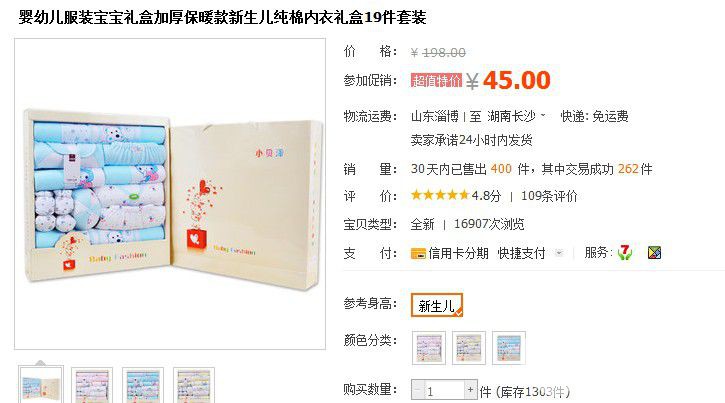
Task: Click the credit card installment icon
Action: click(418, 253)
